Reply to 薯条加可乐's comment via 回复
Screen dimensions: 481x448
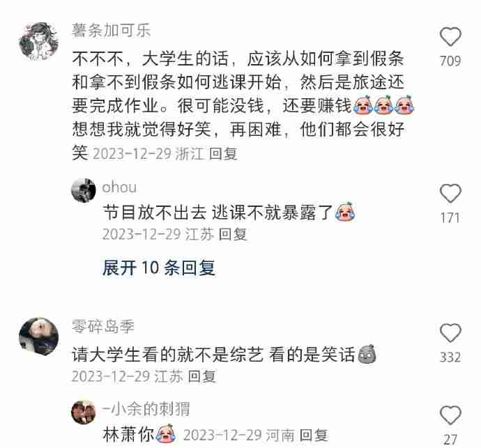click(223, 153)
